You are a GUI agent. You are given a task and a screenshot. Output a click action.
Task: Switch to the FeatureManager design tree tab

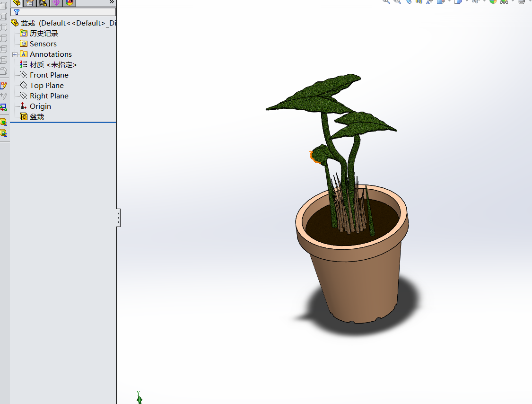16,3
